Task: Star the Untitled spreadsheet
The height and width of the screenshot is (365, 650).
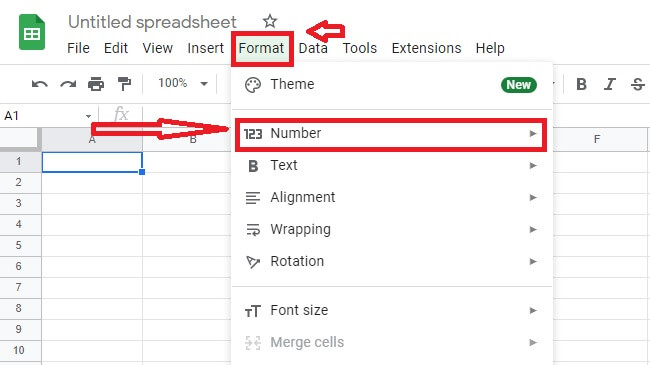Action: [270, 21]
